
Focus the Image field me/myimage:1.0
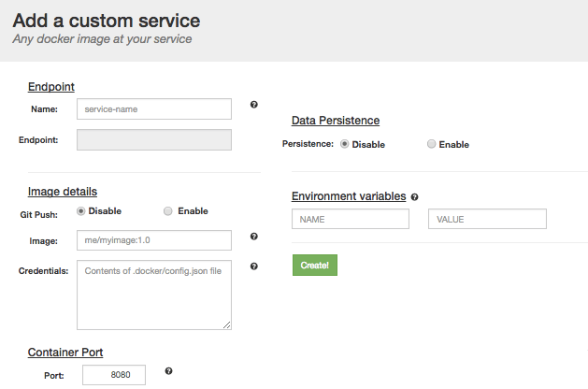(x=154, y=240)
